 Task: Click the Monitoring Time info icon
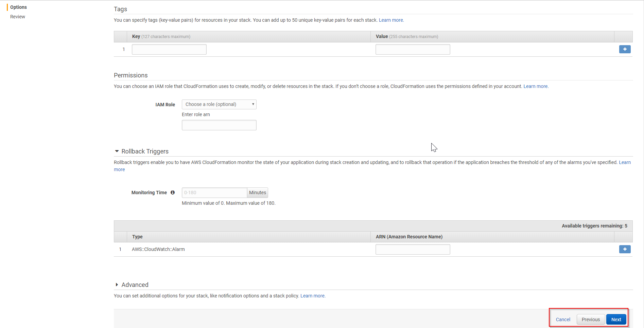(173, 193)
